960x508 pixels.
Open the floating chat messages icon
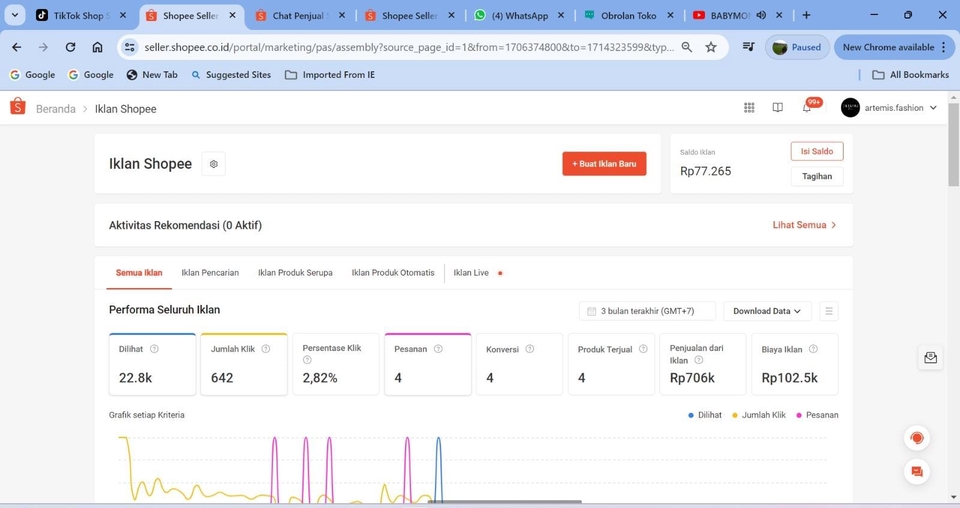pyautogui.click(x=917, y=471)
